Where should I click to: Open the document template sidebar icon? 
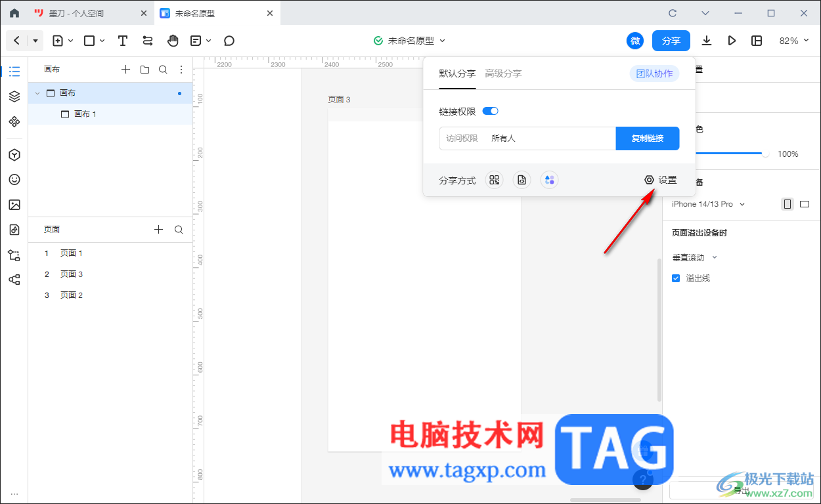coord(14,230)
